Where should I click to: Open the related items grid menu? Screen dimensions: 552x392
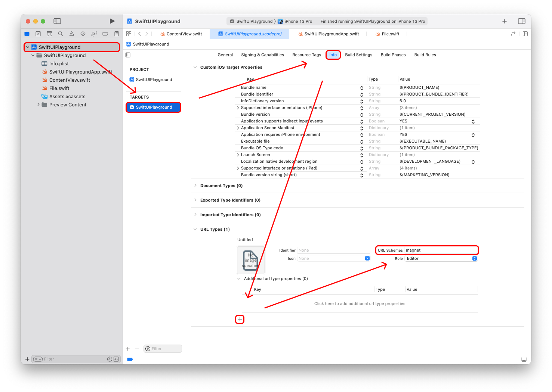point(129,34)
